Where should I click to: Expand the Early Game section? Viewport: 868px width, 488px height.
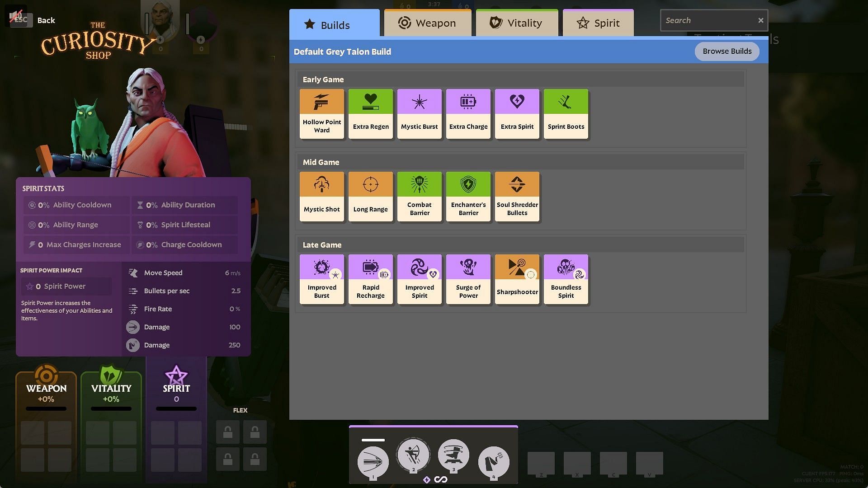(x=322, y=78)
